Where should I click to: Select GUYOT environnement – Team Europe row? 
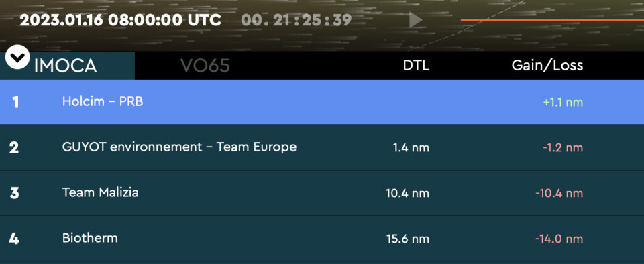[322, 147]
